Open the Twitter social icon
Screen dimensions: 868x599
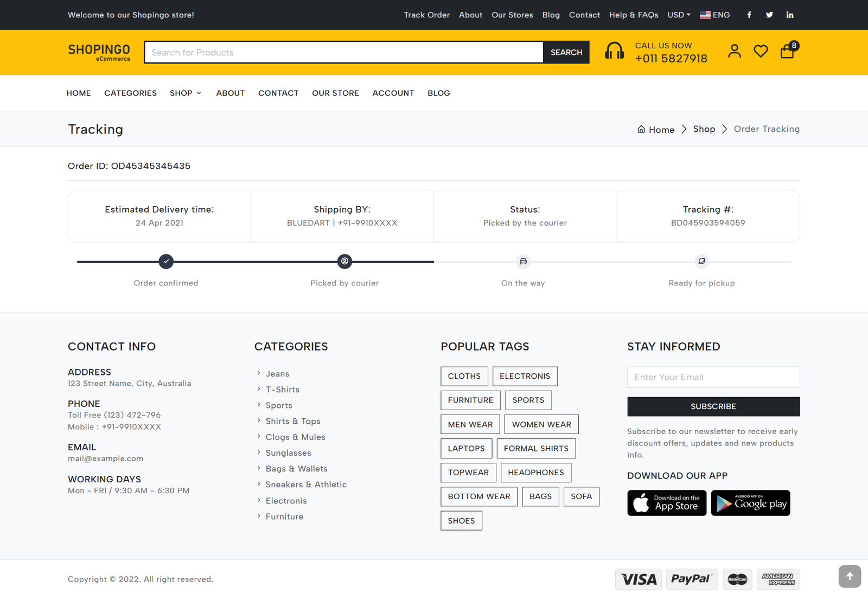click(769, 15)
